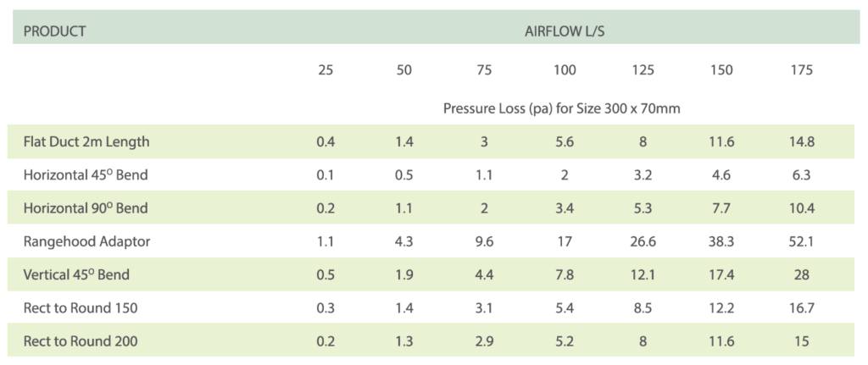
Task: Click the Flat Duct 2m Length row label
Action: click(86, 141)
